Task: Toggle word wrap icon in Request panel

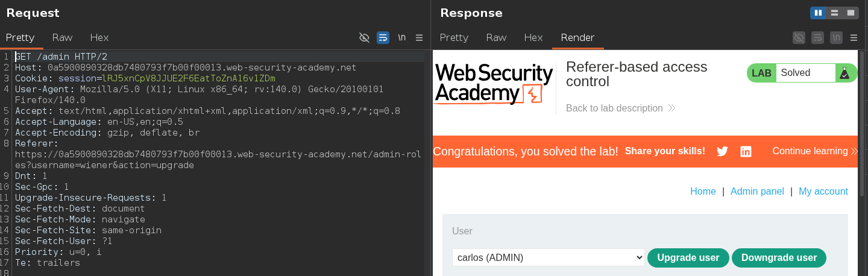Action: 383,37
